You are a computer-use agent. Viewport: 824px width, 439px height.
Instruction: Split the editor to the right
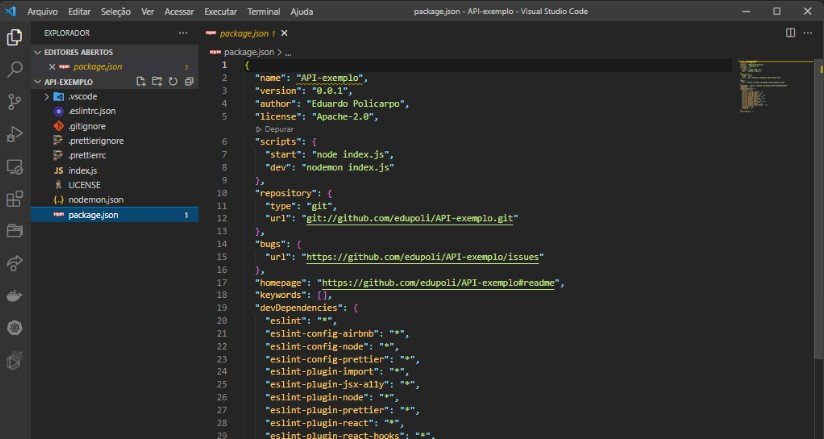point(790,33)
